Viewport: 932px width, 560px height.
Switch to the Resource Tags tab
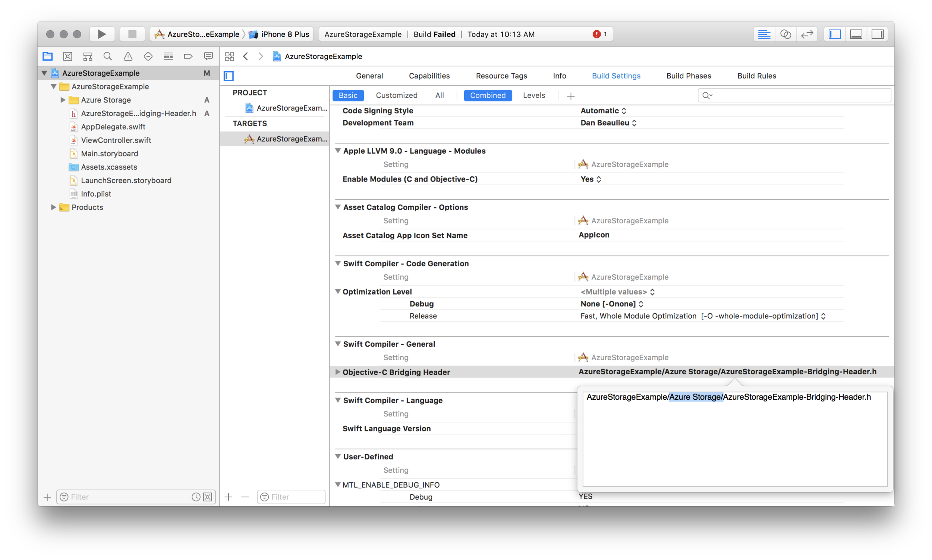501,75
